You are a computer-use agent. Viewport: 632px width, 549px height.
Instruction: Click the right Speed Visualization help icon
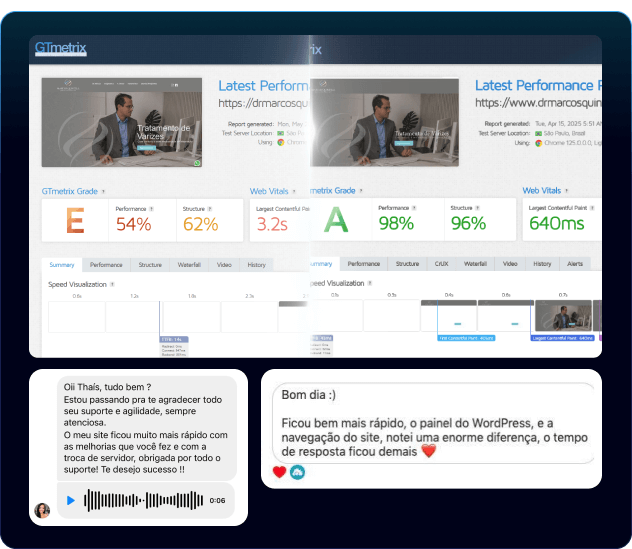[x=370, y=283]
